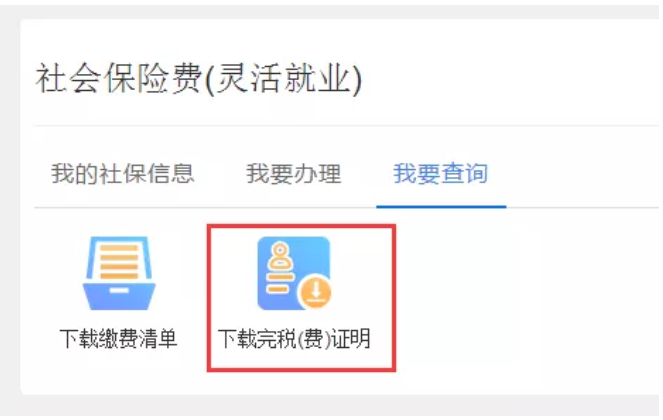Open the 下载缴费清单 file drawer icon
The height and width of the screenshot is (420, 663).
point(119,273)
